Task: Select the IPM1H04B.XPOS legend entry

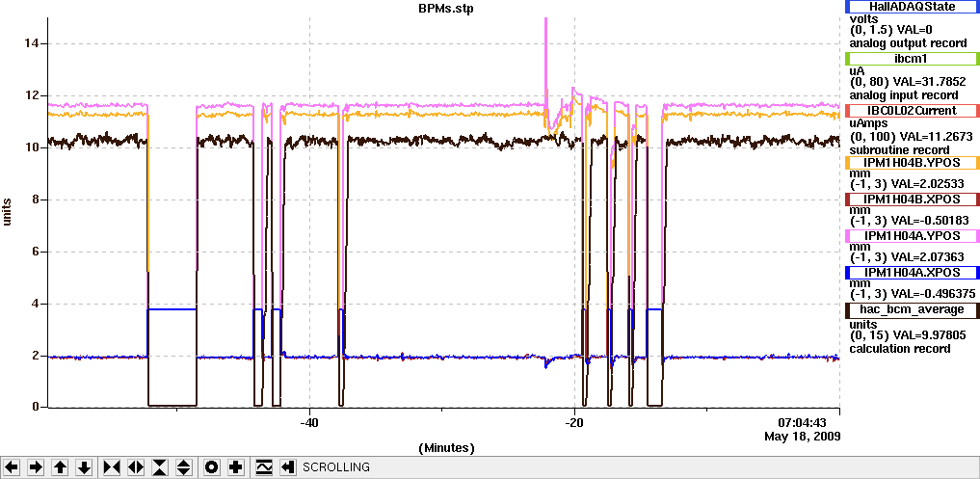Action: click(912, 200)
